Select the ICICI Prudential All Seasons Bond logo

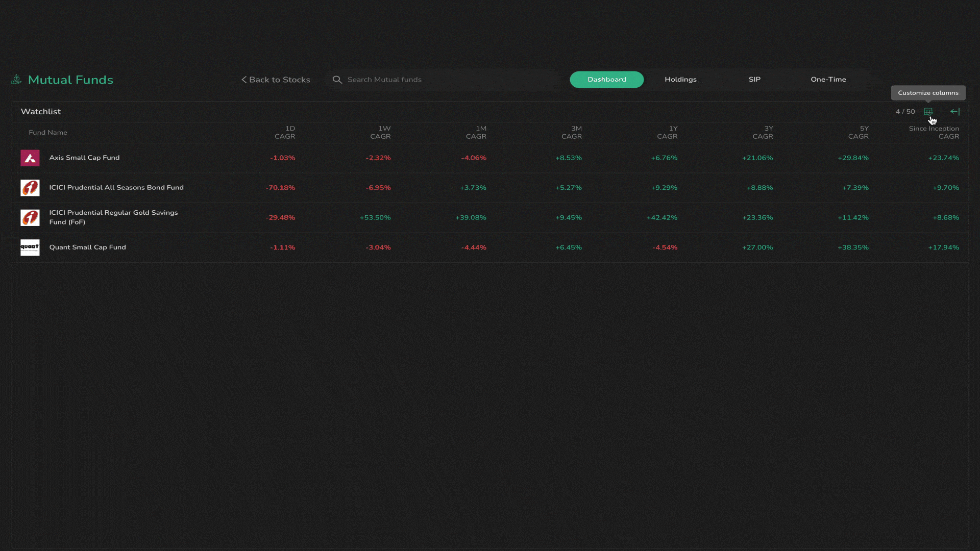[x=30, y=188]
